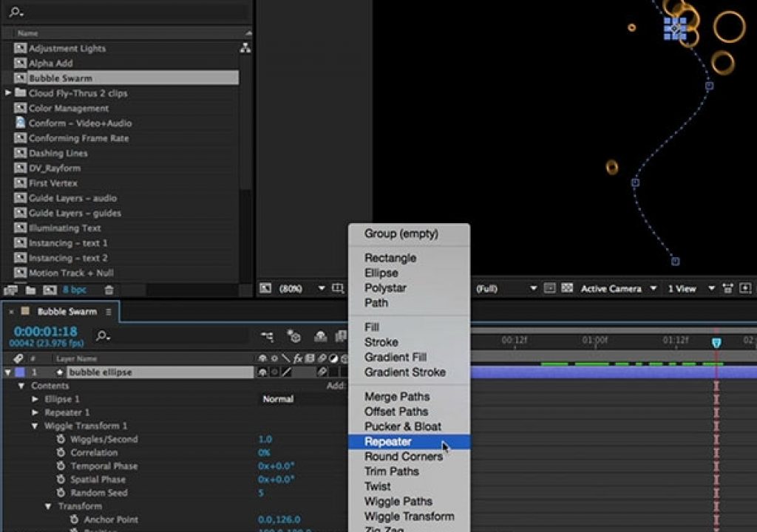Viewport: 757px width, 532px height.
Task: Click the blue label color swatch of layer 1
Action: click(x=20, y=372)
